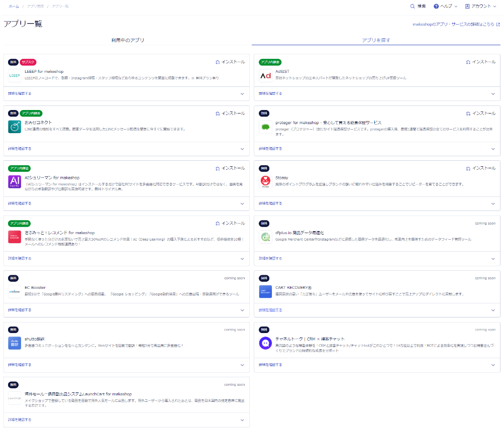504x429 pixels.
Task: Click 詳細を確認する on dfplus.io card
Action: coord(270,258)
